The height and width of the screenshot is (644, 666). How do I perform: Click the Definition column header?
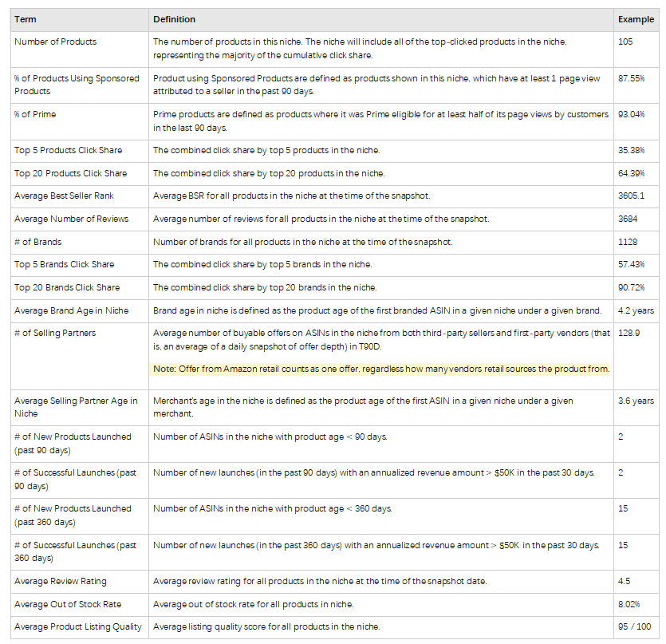[x=174, y=19]
